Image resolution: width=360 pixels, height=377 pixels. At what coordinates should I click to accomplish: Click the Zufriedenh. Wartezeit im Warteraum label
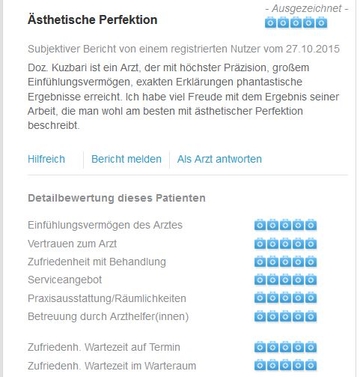(112, 366)
